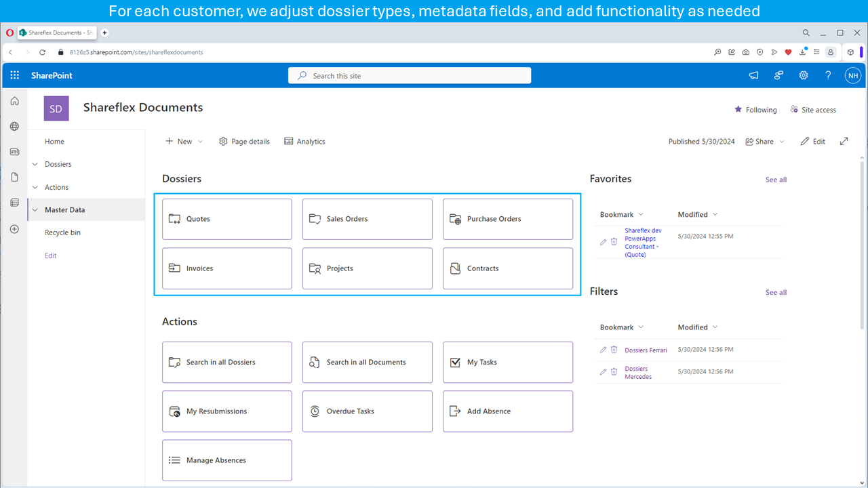Open My Lists icon in left rail
The height and width of the screenshot is (488, 868).
(x=14, y=203)
